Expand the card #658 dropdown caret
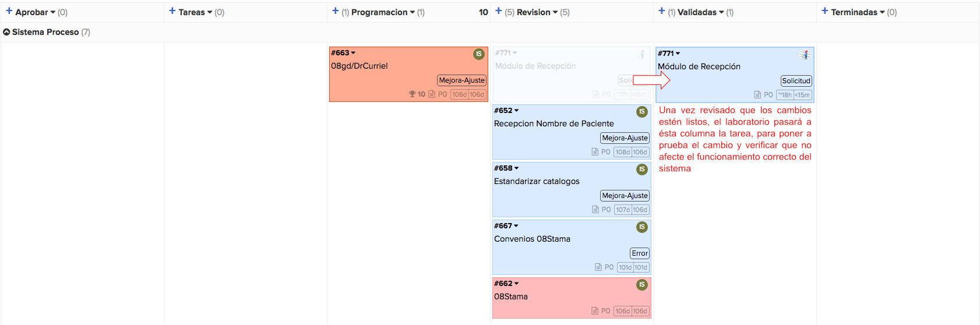 click(x=517, y=168)
